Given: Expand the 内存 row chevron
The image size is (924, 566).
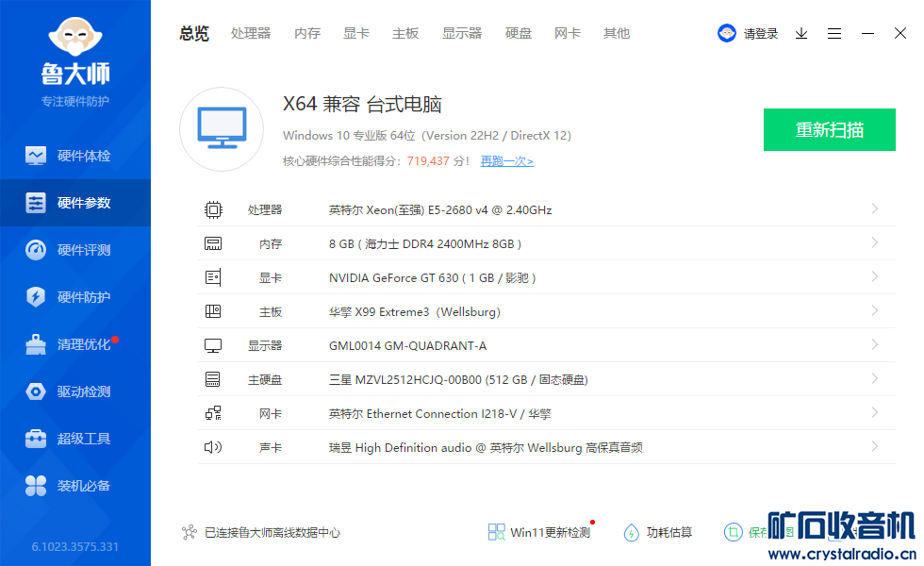Looking at the screenshot, I should [x=875, y=242].
